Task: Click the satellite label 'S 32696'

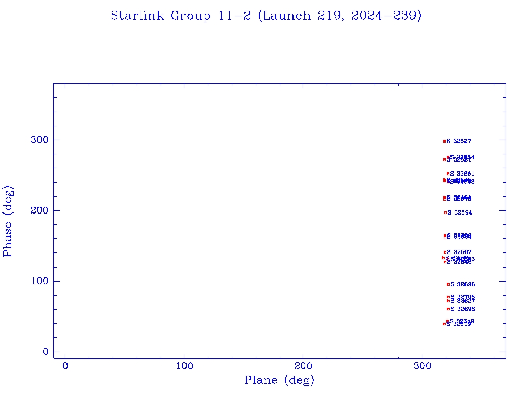Action: point(462,284)
